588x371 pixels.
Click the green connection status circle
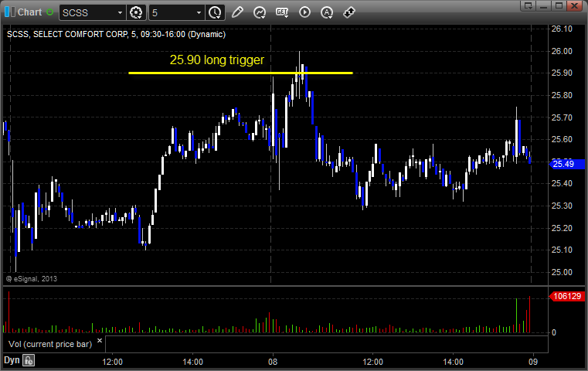[50, 12]
